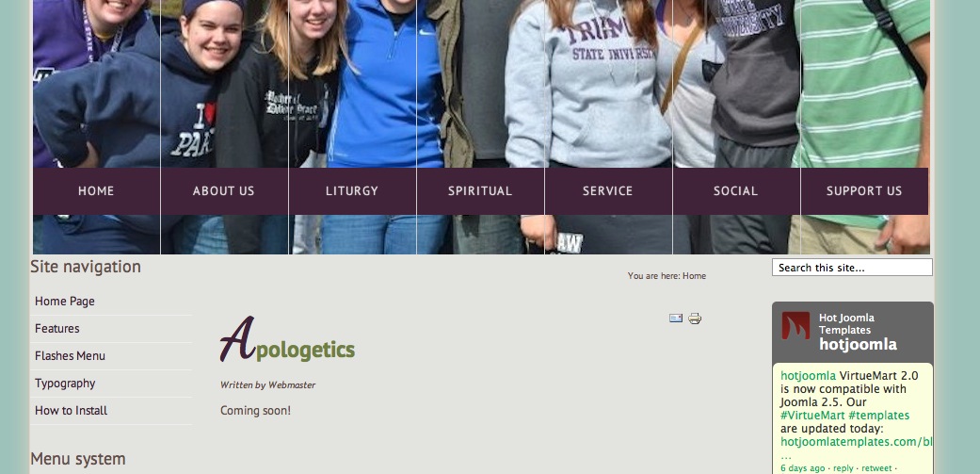Screen dimensions: 980x474
Task: Click the Search this site field
Action: point(852,268)
